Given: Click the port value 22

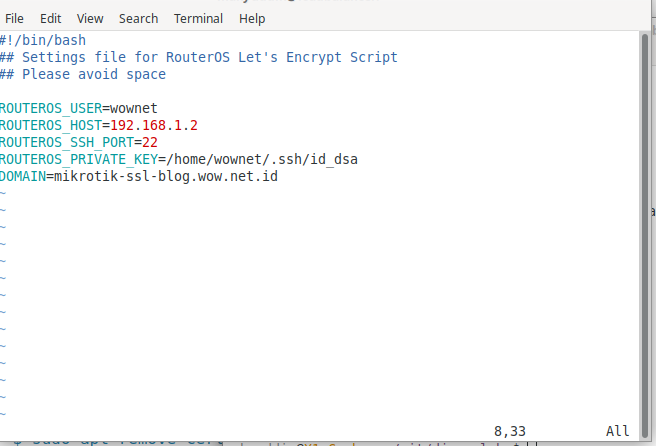Looking at the screenshot, I should coord(150,143).
